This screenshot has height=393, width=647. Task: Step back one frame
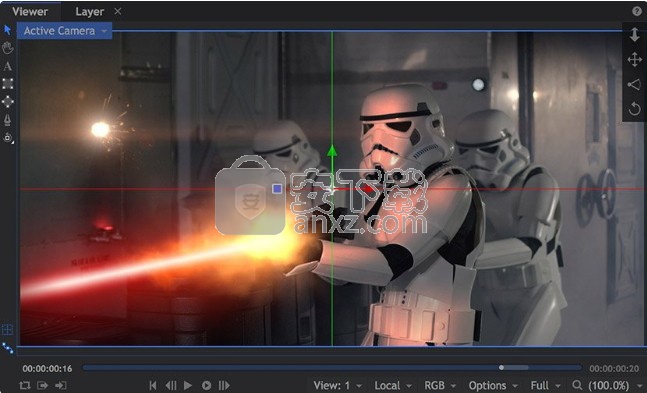click(170, 385)
